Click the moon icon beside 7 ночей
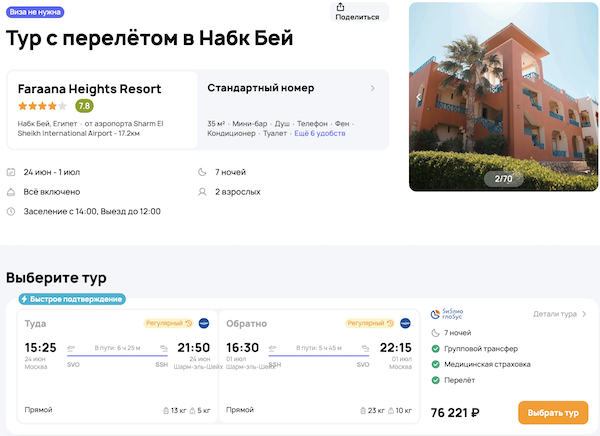 (x=205, y=172)
